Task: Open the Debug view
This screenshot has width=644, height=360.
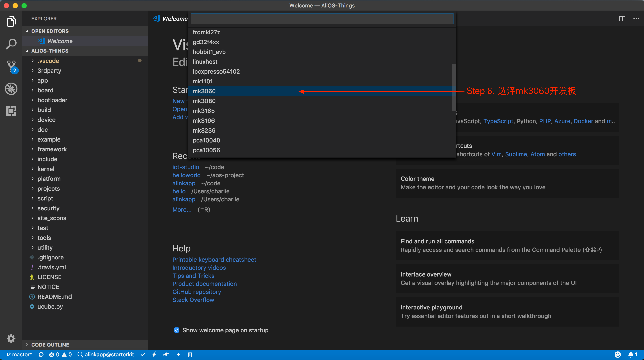Action: pyautogui.click(x=11, y=89)
